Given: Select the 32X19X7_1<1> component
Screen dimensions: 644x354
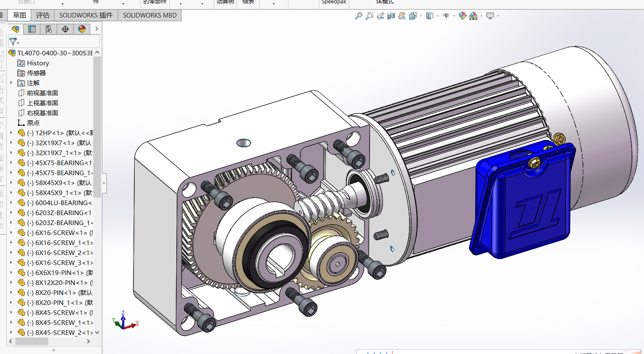Looking at the screenshot, I should coord(55,153).
